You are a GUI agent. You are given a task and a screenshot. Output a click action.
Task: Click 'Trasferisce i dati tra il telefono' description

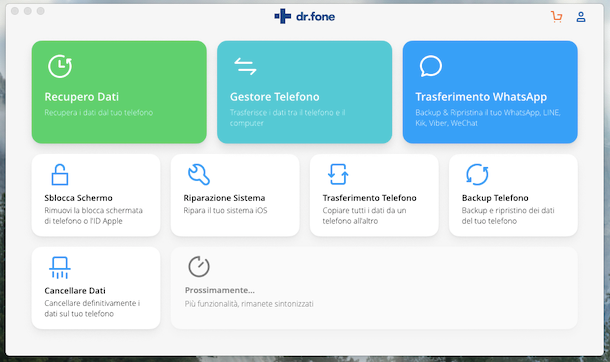tap(287, 118)
